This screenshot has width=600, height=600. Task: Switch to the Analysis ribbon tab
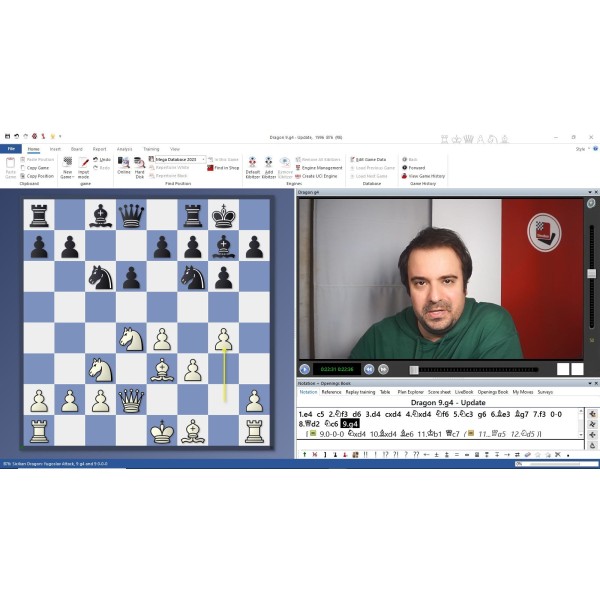(x=124, y=149)
